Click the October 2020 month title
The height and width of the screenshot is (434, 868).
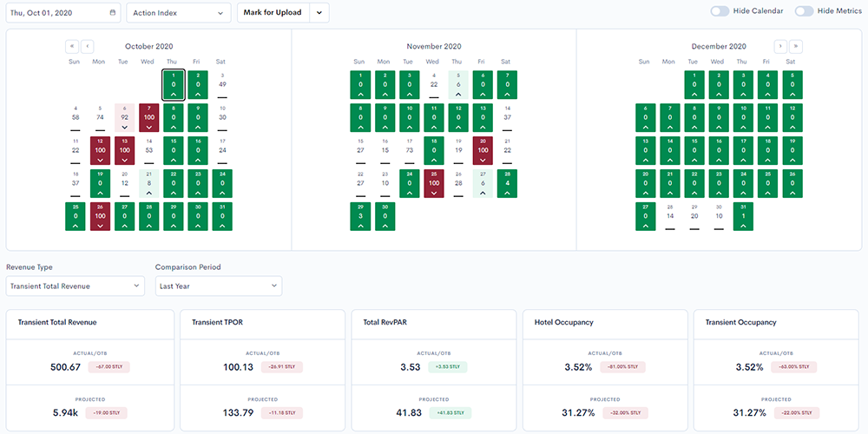tap(148, 47)
